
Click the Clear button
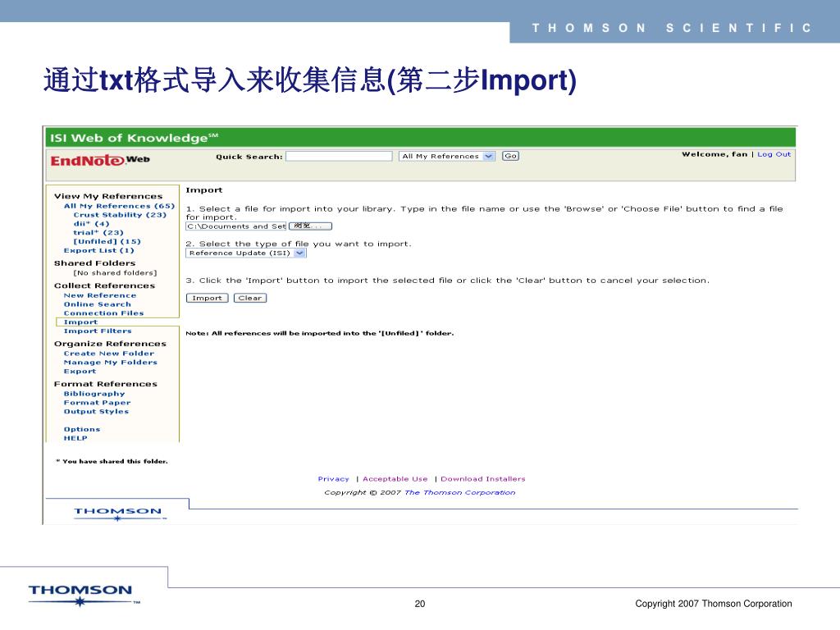[250, 298]
